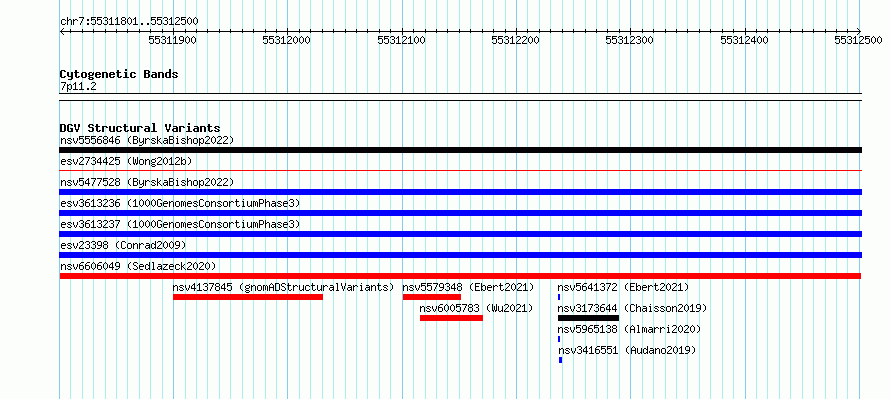
Task: Select the black nsv5556846 variant bar
Action: coord(460,150)
